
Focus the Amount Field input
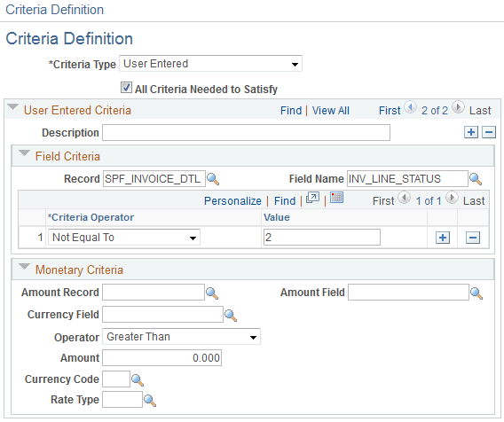[x=408, y=293]
